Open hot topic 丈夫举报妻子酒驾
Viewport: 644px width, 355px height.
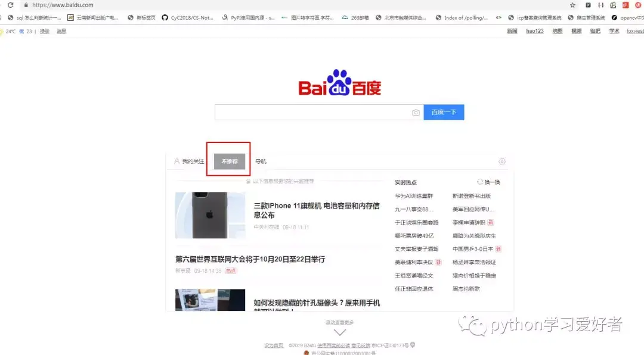416,249
